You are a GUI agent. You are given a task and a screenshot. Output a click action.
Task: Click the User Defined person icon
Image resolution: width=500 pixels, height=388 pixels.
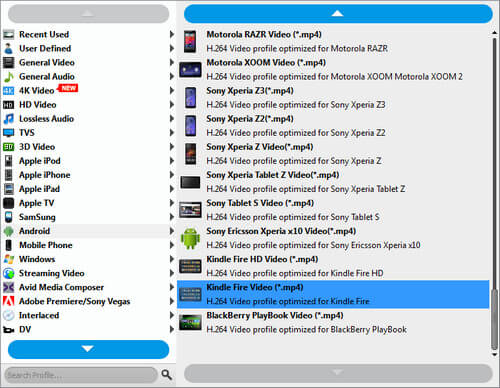click(x=9, y=48)
